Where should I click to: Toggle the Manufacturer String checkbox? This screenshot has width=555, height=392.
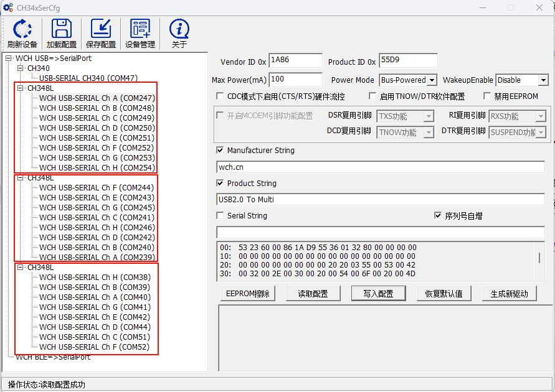220,151
